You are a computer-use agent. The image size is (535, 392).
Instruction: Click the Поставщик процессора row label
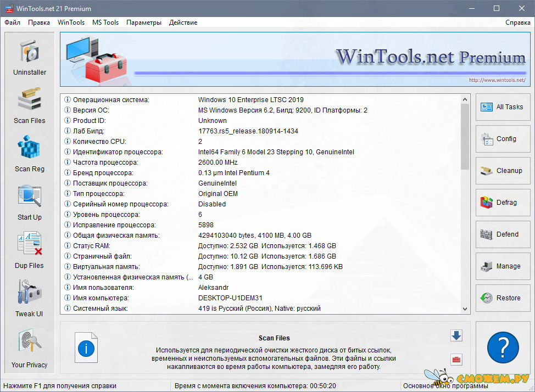tap(110, 183)
